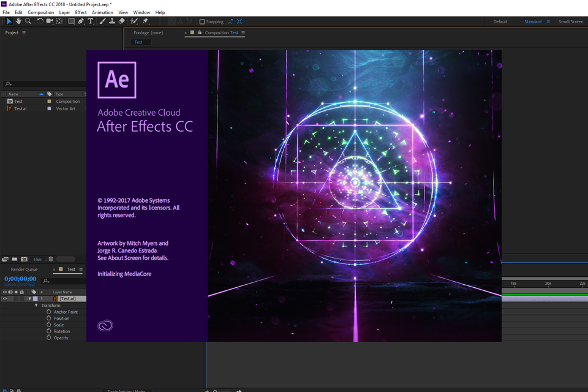
Task: Create a new composition from Project panel footer
Action: click(24, 259)
